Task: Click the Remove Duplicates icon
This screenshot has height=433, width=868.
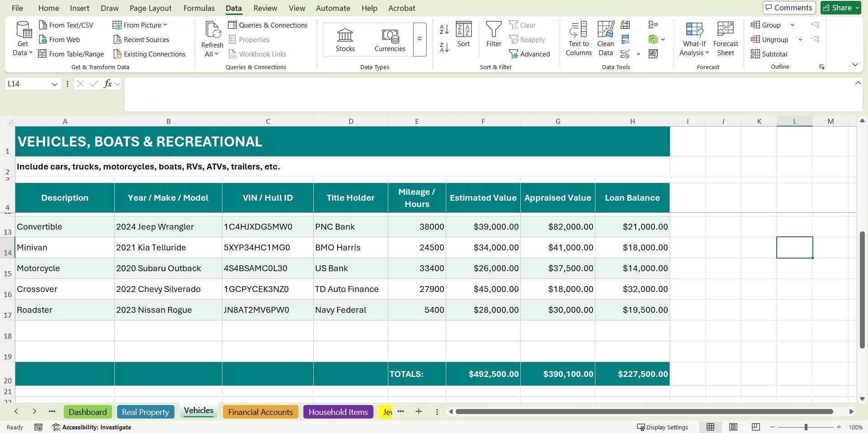Action: [625, 40]
